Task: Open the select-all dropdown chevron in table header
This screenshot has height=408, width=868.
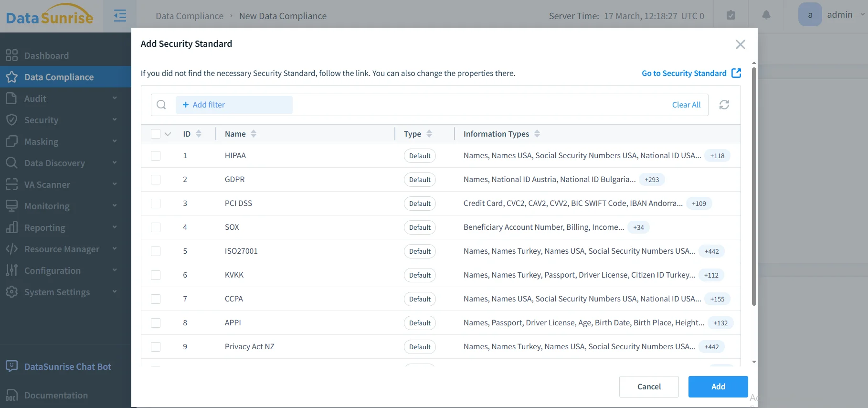Action: pyautogui.click(x=168, y=134)
